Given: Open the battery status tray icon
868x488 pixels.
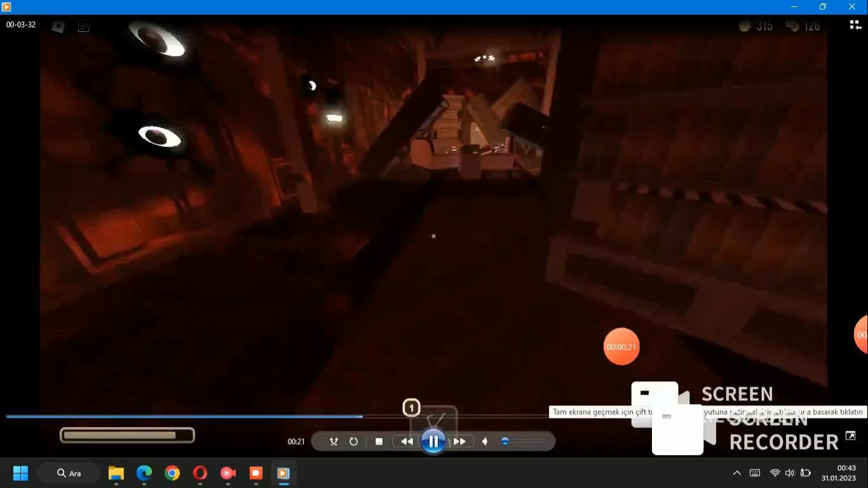Looking at the screenshot, I should click(806, 473).
